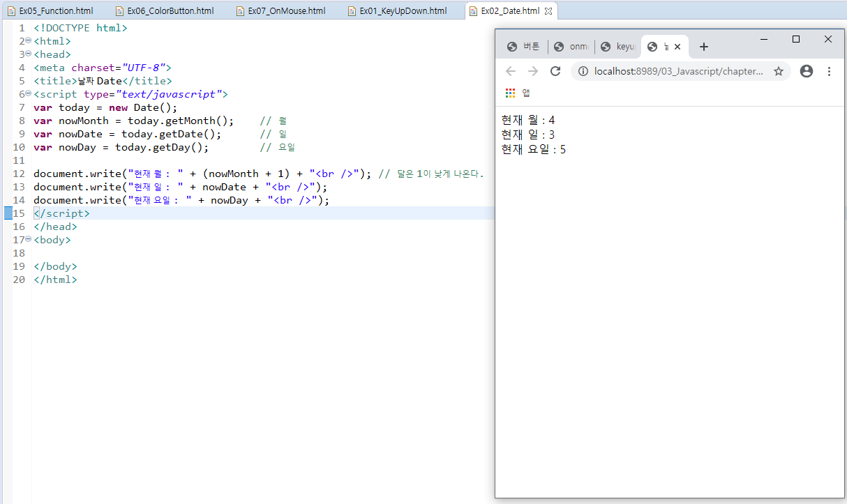This screenshot has width=847, height=504.
Task: Click the file icon on Ex02_Date.html tab
Action: tap(473, 11)
